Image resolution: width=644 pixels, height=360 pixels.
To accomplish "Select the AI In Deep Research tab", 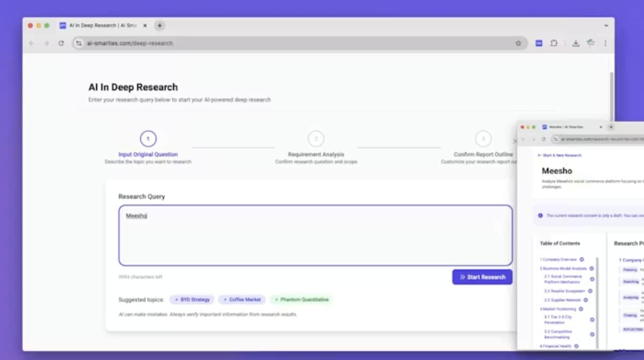I will pos(104,25).
